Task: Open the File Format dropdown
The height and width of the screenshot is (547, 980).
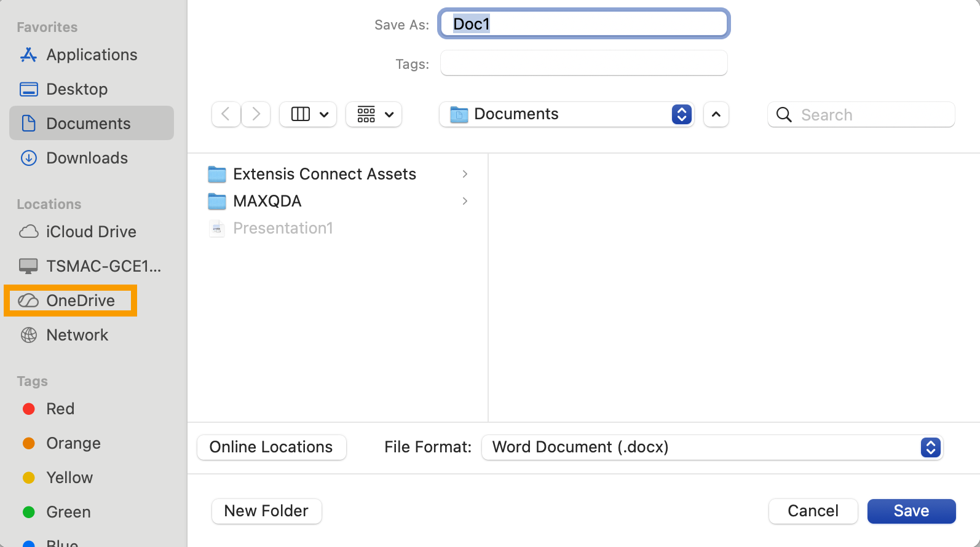Action: (712, 447)
